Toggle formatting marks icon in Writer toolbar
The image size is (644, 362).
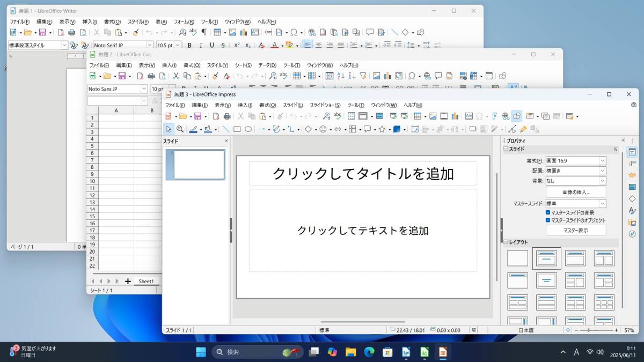[x=203, y=32]
